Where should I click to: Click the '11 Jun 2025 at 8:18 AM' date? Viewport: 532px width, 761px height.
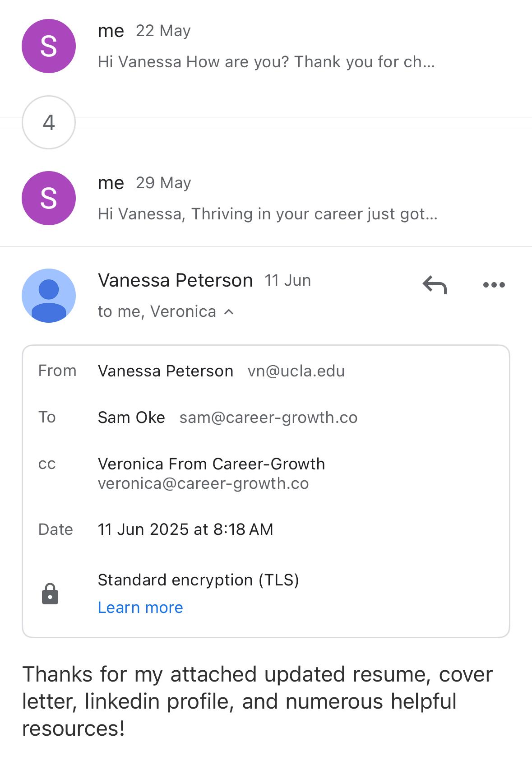185,529
